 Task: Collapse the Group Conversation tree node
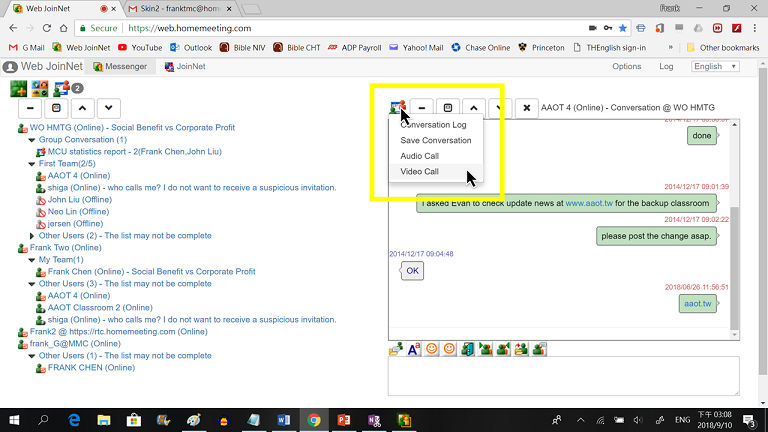click(32, 140)
